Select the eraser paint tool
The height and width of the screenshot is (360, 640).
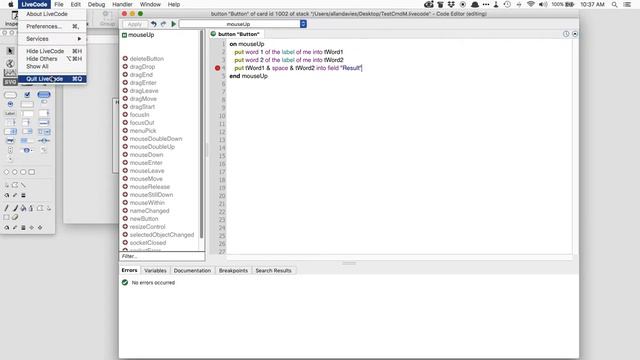tap(15, 217)
